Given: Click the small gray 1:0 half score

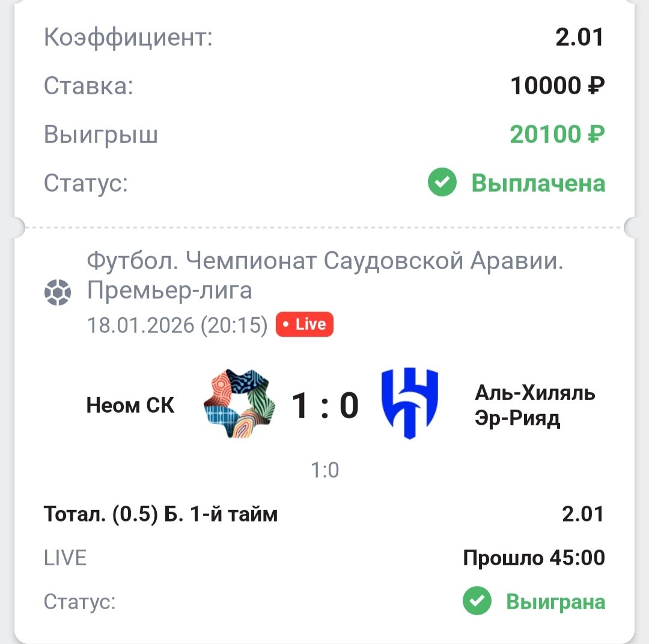Looking at the screenshot, I should coord(325,470).
